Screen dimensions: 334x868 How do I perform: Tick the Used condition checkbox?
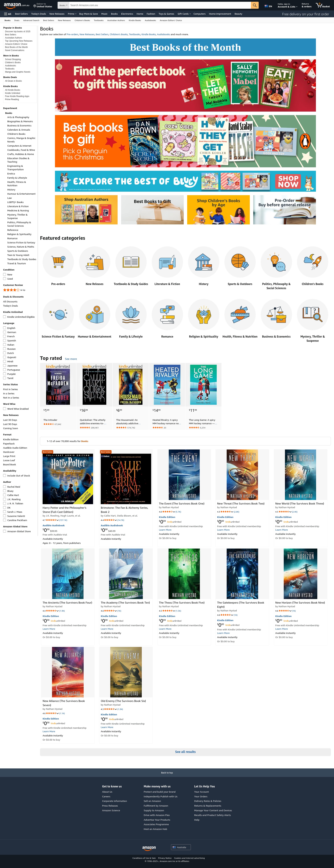coord(5,279)
